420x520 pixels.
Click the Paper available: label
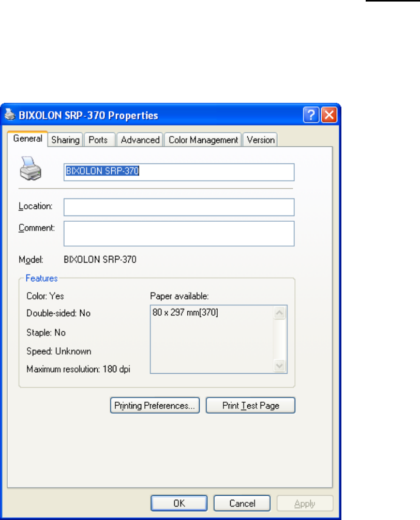click(x=179, y=296)
